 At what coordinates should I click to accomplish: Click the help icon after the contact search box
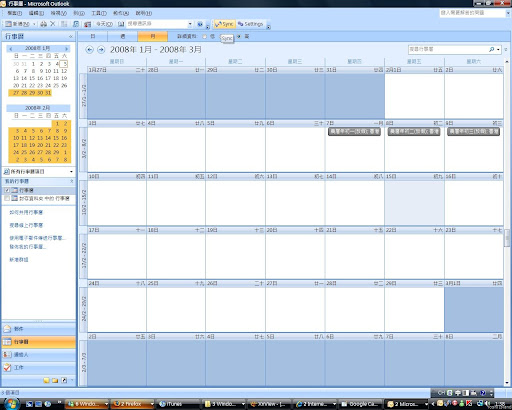200,24
